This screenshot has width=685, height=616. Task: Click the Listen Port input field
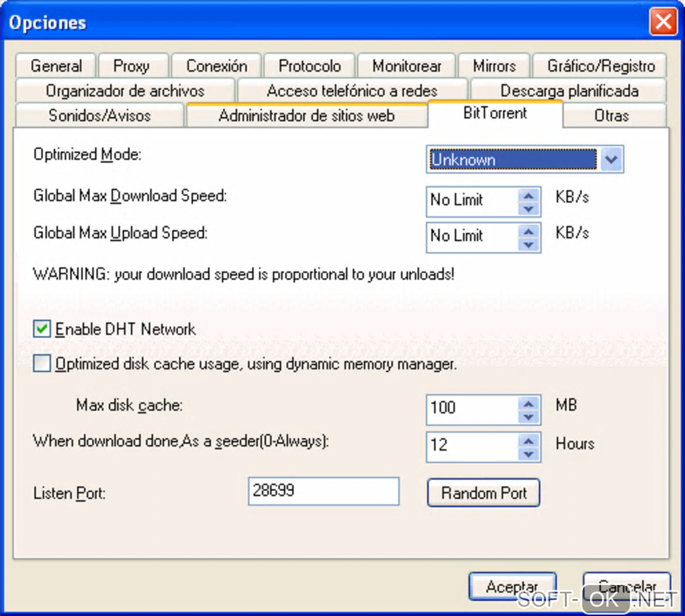coord(324,491)
